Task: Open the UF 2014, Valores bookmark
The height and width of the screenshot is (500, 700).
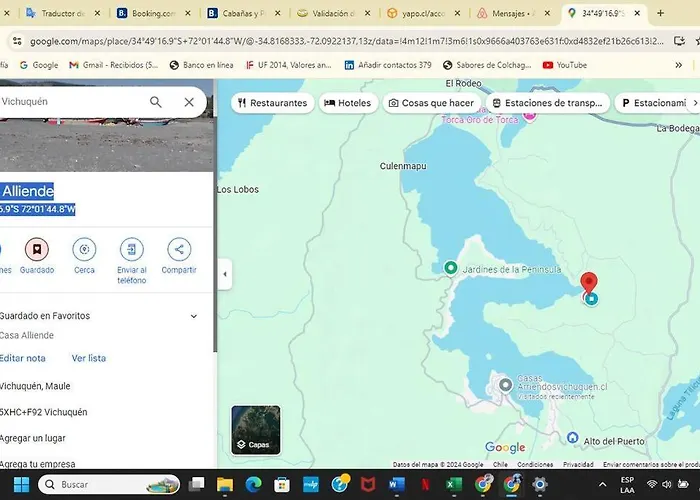Action: (x=288, y=65)
